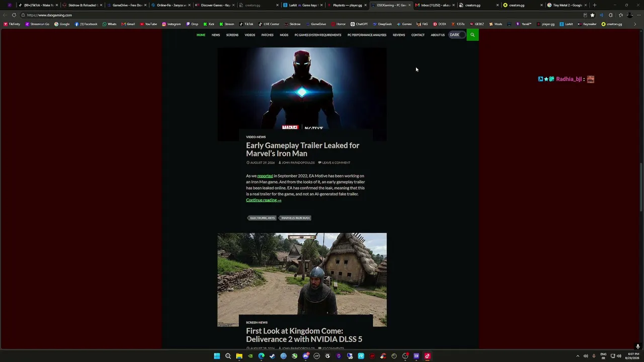Open the ELECTRONIC ARTS tag
Image resolution: width=644 pixels, height=362 pixels.
pos(262,218)
